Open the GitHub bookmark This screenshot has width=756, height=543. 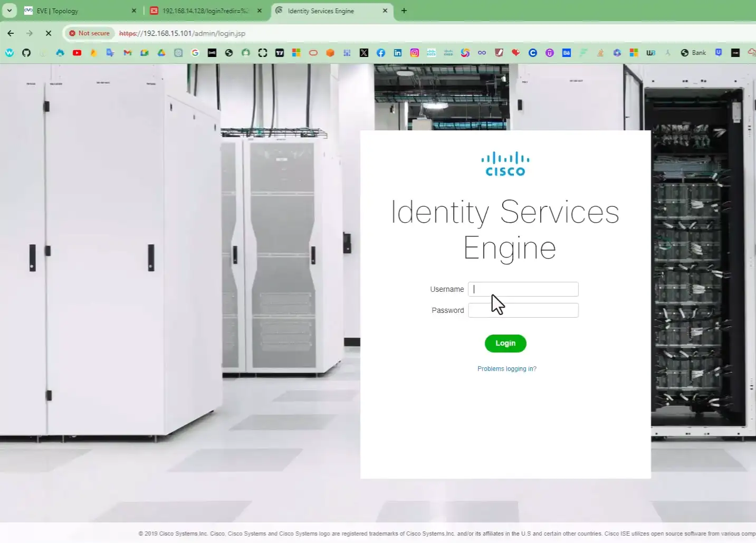(x=26, y=53)
